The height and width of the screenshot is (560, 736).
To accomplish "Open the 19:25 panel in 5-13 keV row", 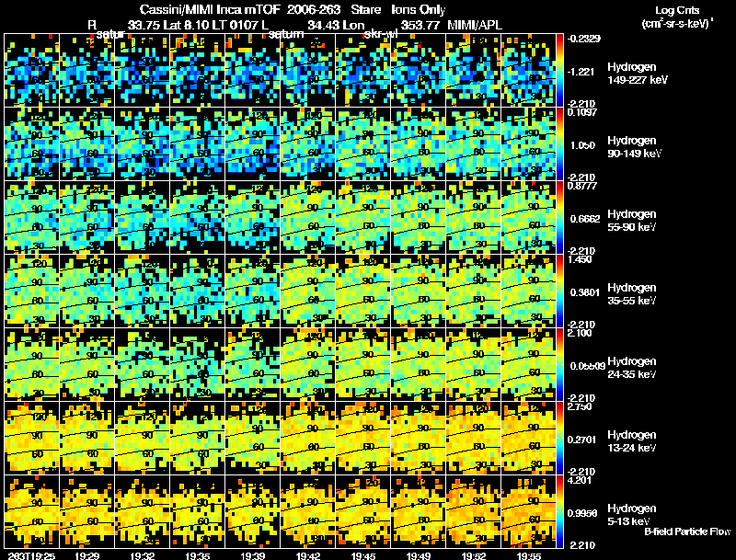I will pyautogui.click(x=32, y=512).
